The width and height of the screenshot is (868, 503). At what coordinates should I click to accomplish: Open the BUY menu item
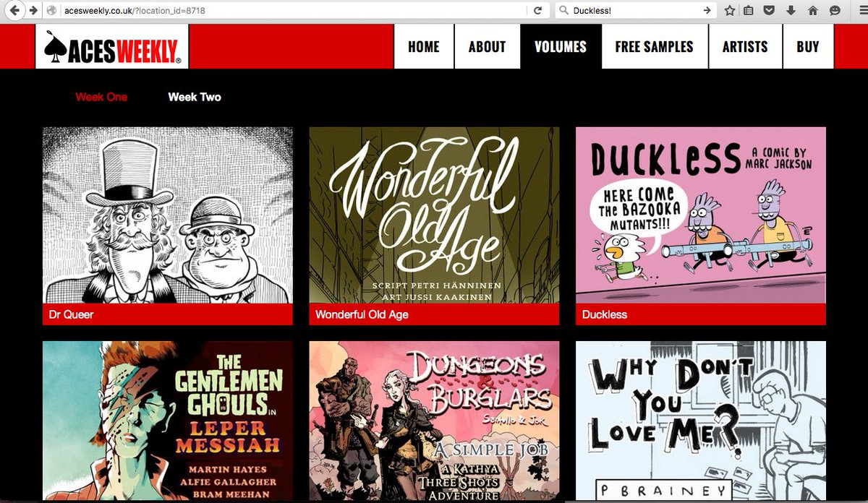click(x=808, y=47)
